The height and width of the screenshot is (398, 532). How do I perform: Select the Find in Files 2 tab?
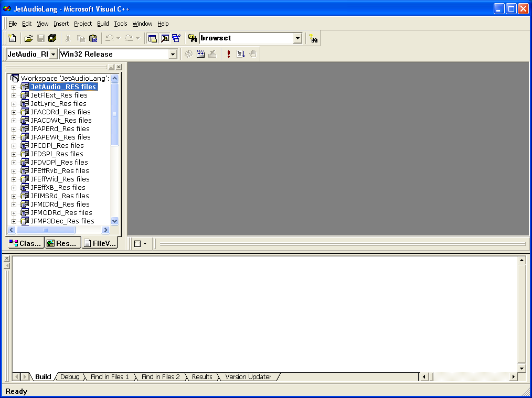pos(161,377)
